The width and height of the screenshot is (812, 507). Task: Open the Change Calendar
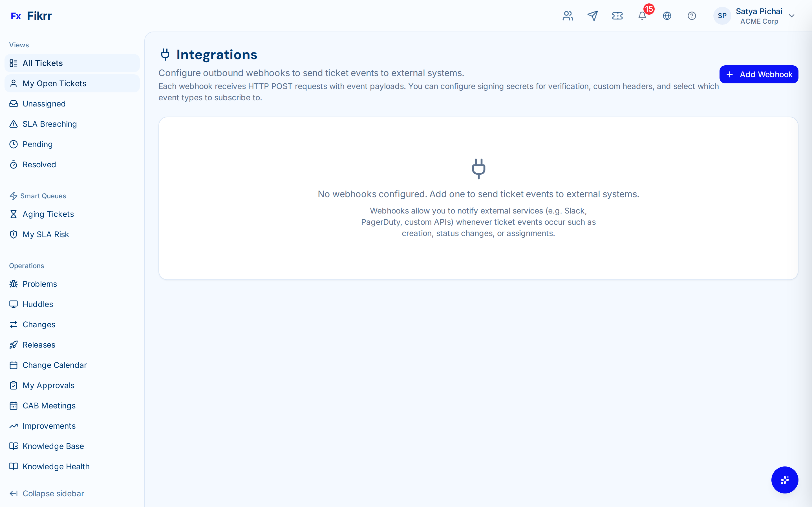pos(54,365)
